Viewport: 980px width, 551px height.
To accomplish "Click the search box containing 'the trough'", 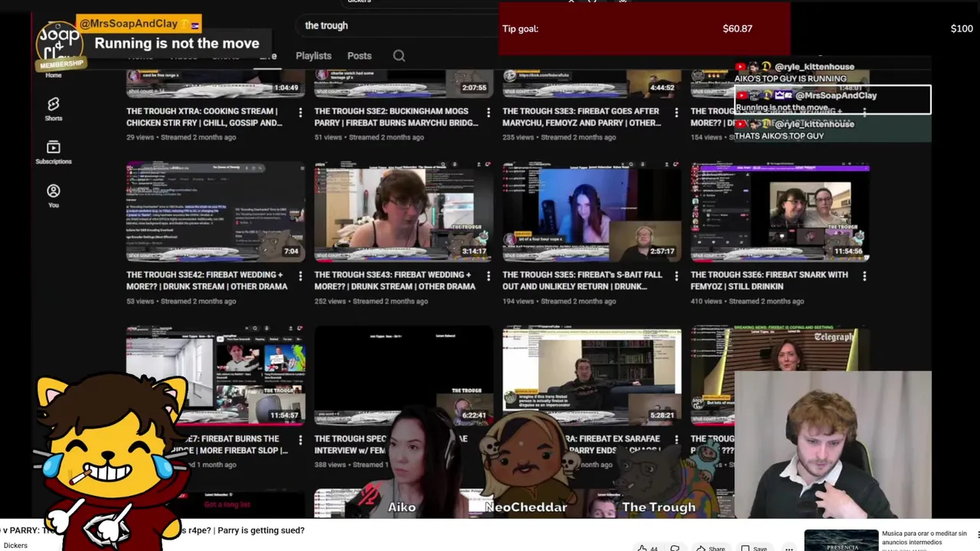I will (398, 25).
